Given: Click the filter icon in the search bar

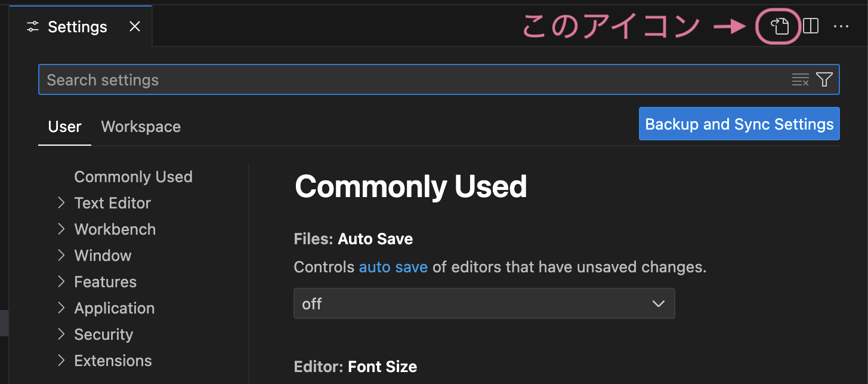Looking at the screenshot, I should coord(824,79).
